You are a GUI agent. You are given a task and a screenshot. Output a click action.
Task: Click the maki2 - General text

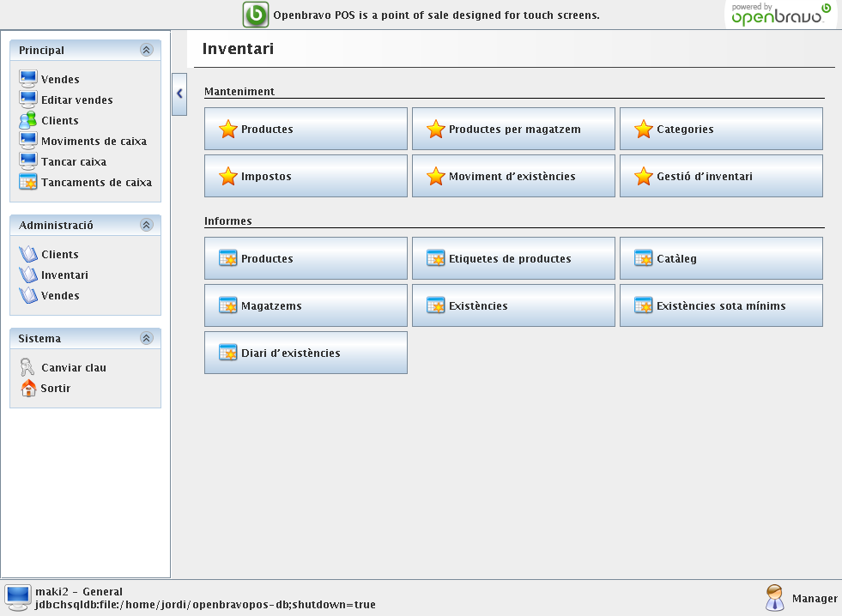click(79, 591)
